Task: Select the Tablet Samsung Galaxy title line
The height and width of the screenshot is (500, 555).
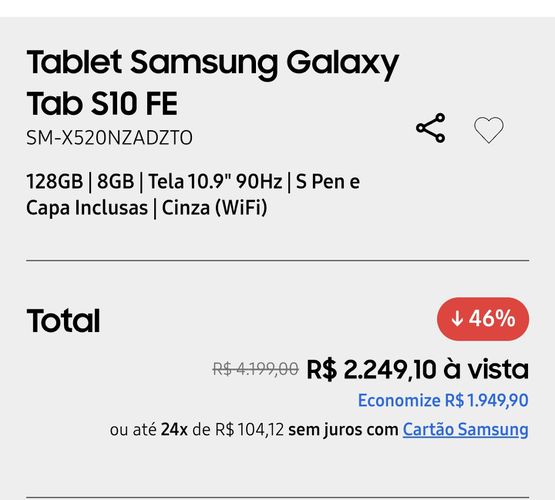Action: (213, 63)
